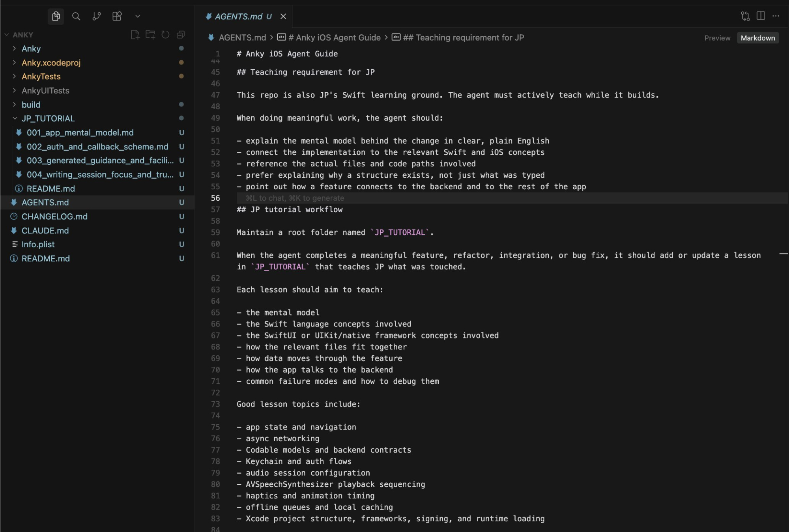Switch to Preview mode

717,38
